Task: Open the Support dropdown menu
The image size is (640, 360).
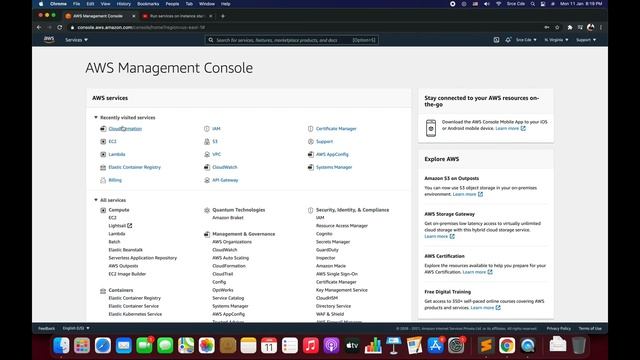Action: coord(586,40)
